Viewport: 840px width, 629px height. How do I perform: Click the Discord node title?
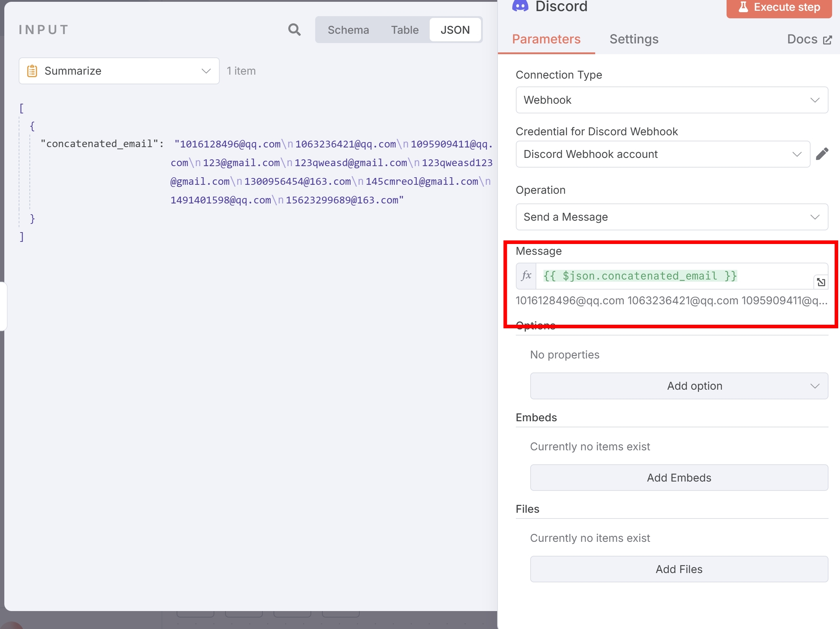[561, 6]
